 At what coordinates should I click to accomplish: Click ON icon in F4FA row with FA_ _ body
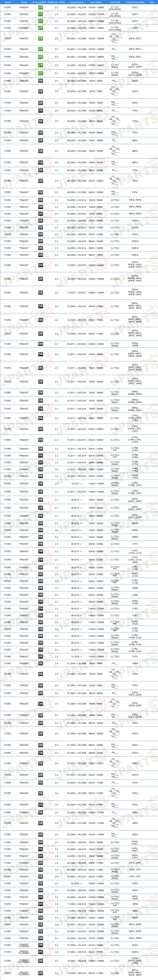40,663
